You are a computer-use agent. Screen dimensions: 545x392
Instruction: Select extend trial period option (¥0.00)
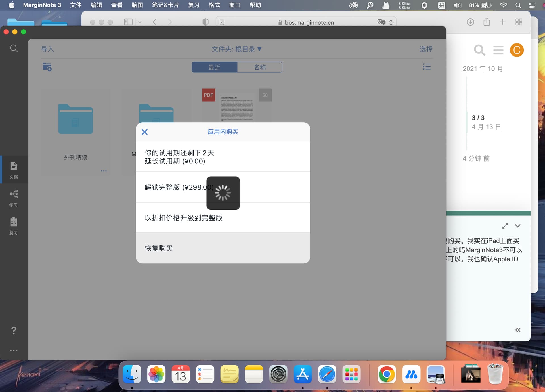(223, 157)
